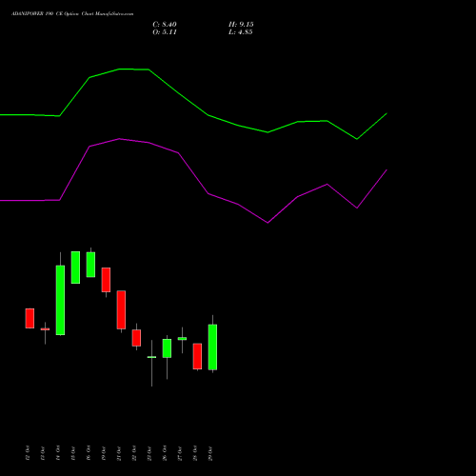This screenshot has width=476, height=476.
Task: Click the 14 Oct date label
Action: [58, 453]
